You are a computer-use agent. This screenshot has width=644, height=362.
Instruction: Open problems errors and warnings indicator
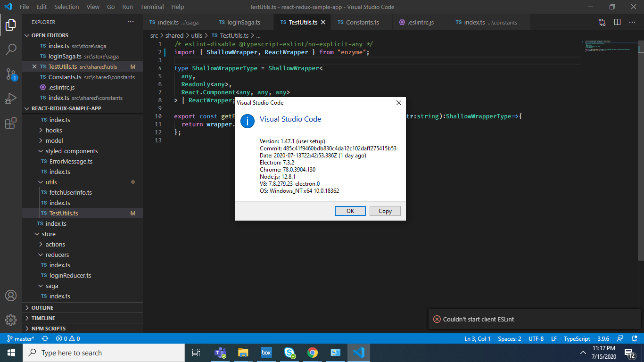(x=68, y=338)
